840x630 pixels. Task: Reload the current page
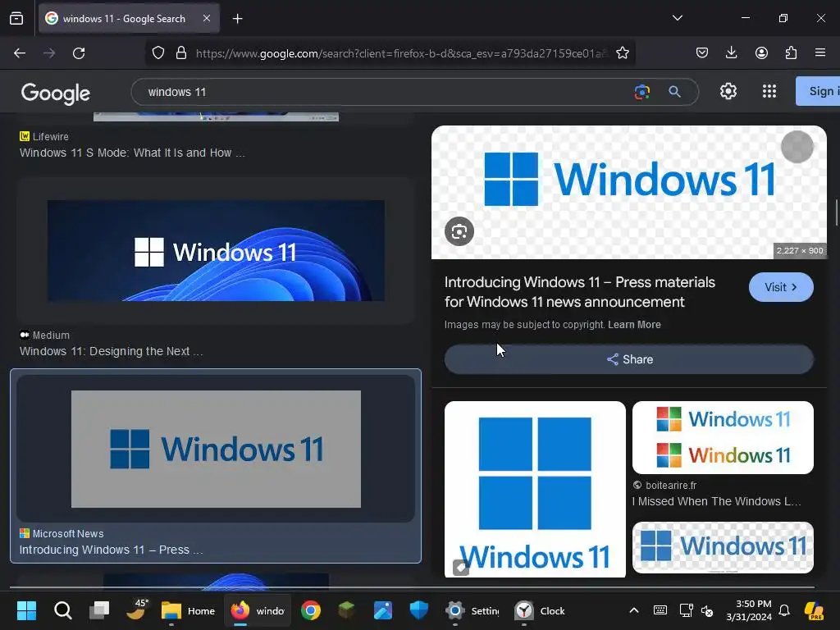79,53
